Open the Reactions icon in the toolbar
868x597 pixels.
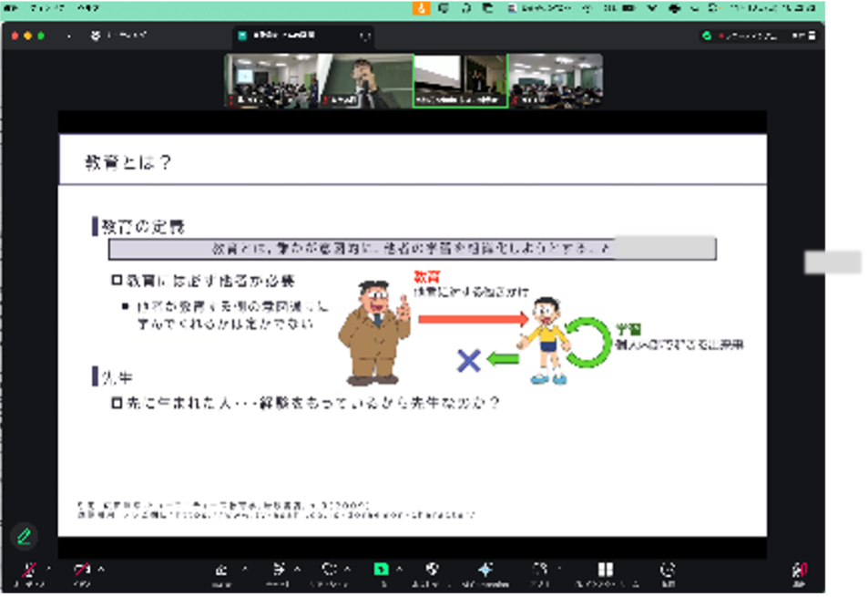click(x=328, y=570)
